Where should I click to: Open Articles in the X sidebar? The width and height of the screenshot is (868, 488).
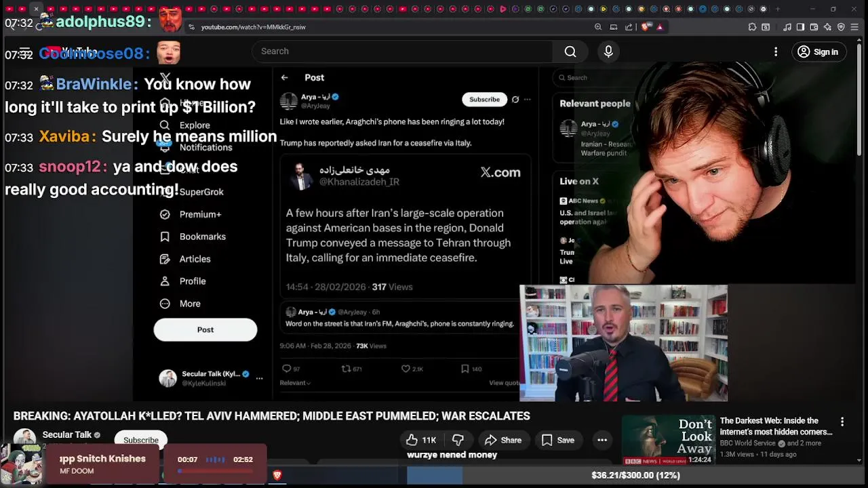[x=185, y=259]
